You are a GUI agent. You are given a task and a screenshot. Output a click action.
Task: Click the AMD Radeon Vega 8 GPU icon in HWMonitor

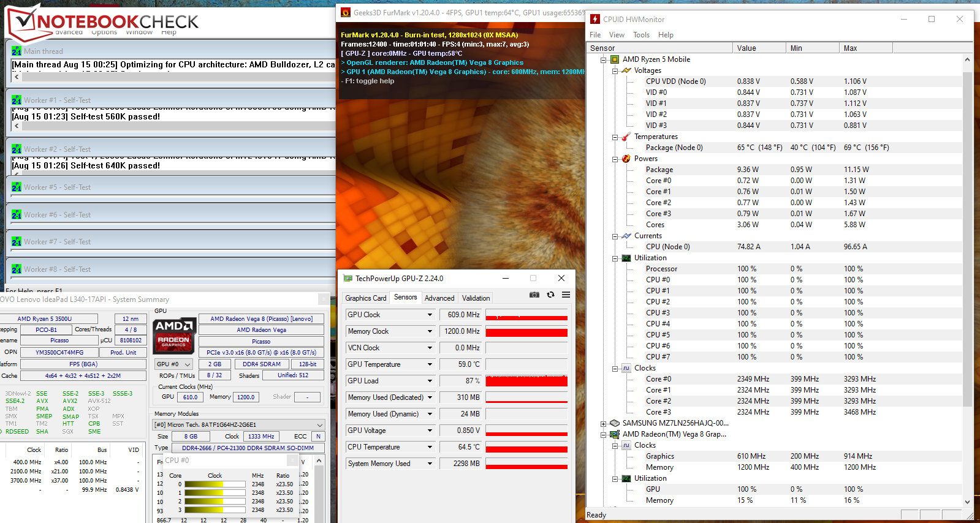click(x=615, y=434)
